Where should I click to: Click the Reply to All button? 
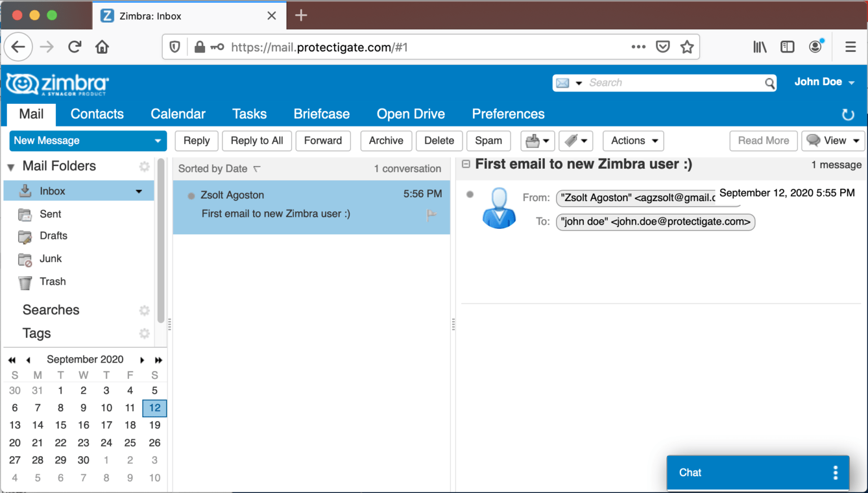click(257, 141)
